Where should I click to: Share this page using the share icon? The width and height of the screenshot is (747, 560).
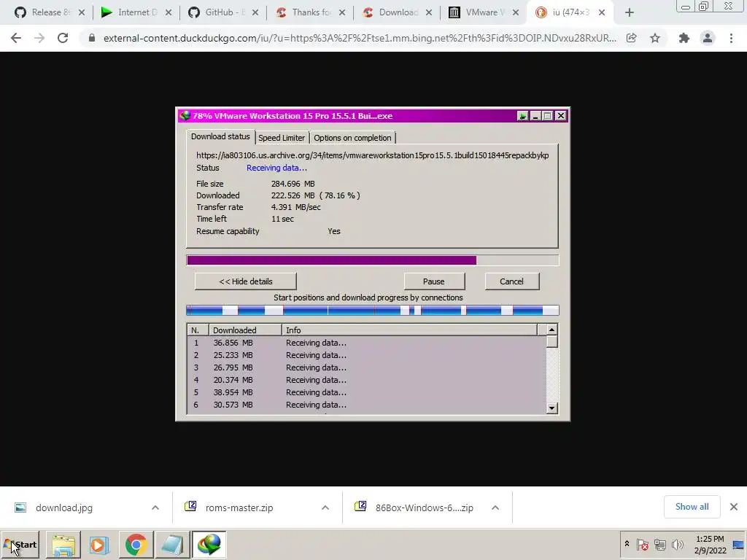tap(632, 38)
